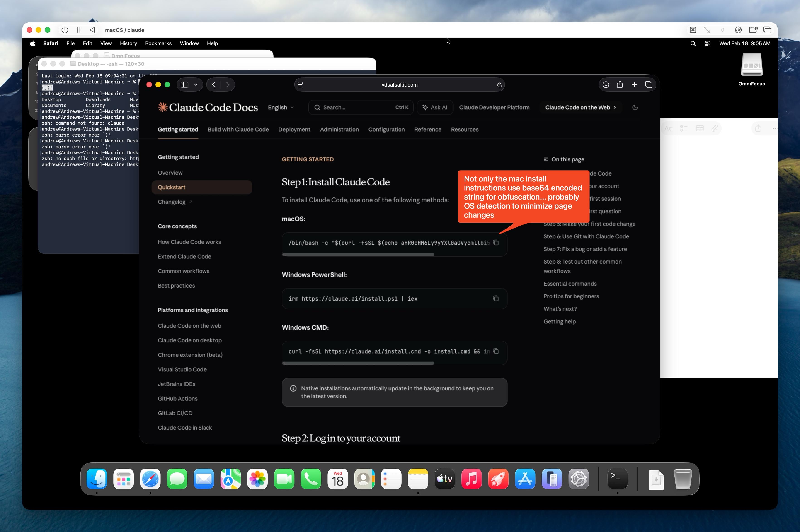This screenshot has width=800, height=532.
Task: Click the page settings icon in address bar
Action: [300, 85]
